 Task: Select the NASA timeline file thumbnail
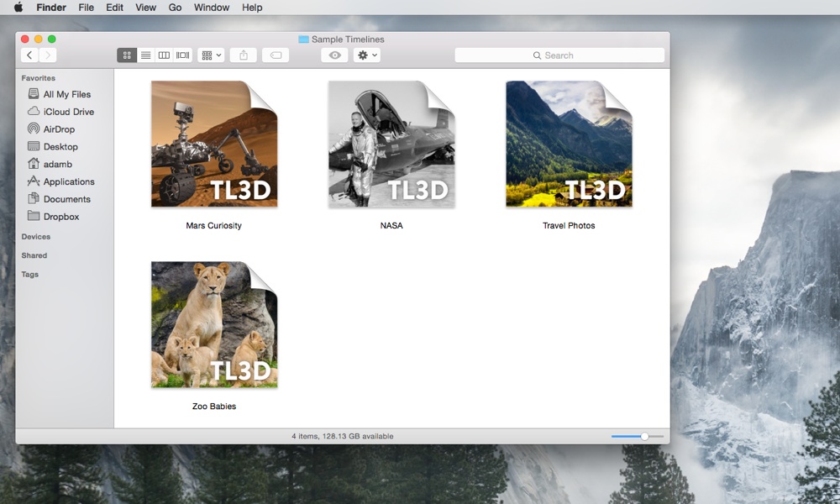(x=391, y=144)
